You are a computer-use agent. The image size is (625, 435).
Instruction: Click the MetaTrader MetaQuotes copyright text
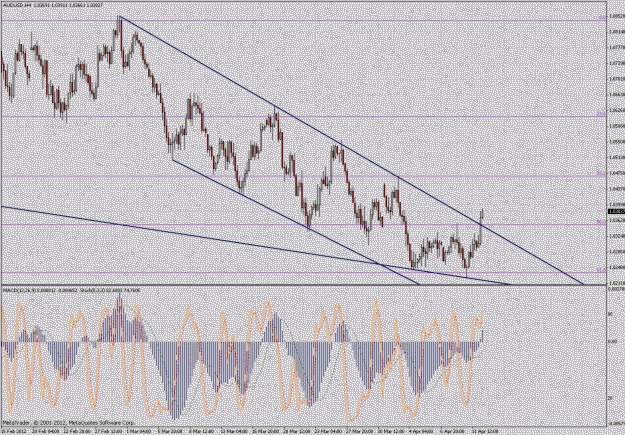(68, 422)
